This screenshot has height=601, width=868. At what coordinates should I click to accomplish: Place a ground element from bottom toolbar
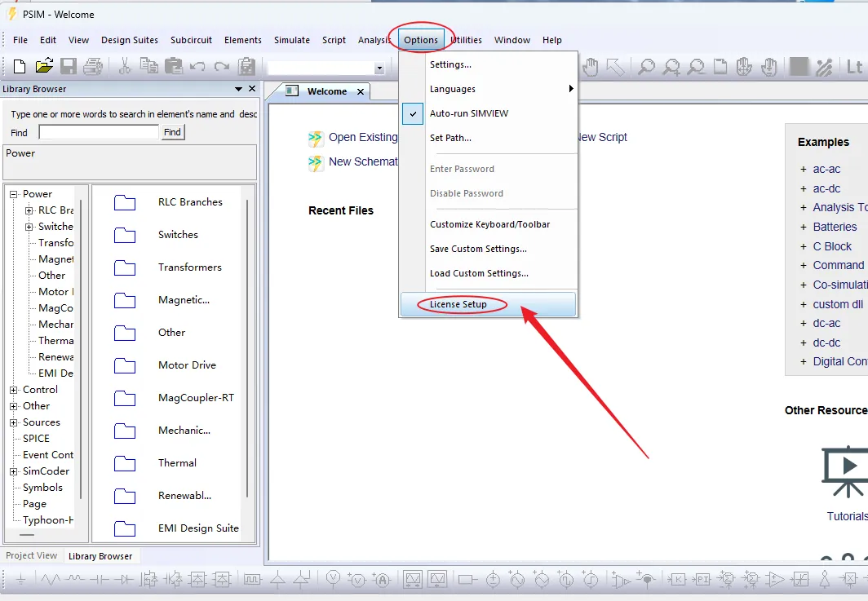point(21,580)
